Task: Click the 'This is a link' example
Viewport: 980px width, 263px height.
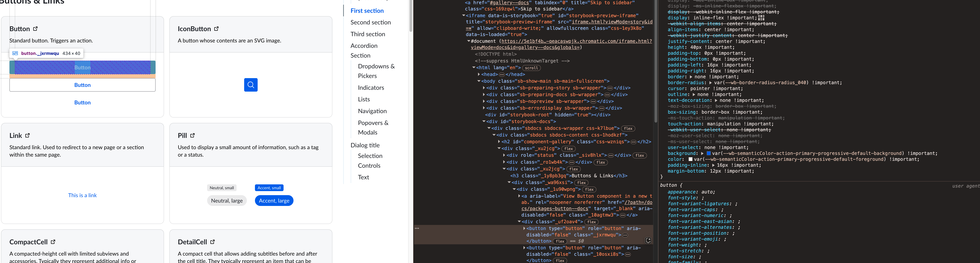Action: point(83,195)
